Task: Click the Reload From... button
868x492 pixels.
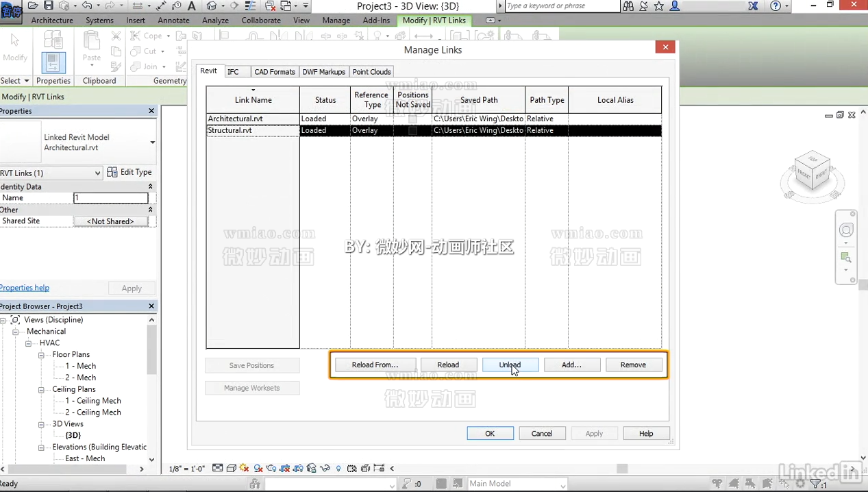Action: pos(375,365)
